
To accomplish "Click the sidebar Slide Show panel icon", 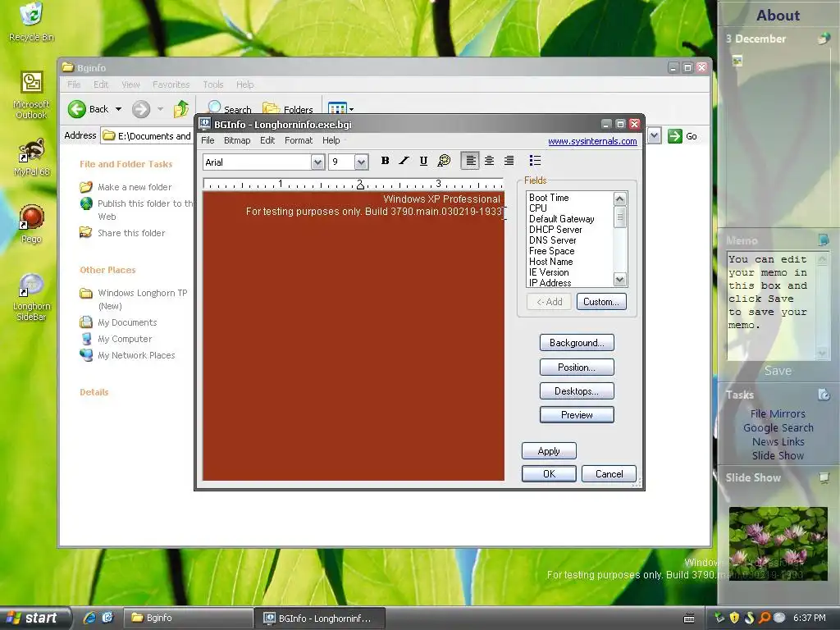I will (x=824, y=477).
